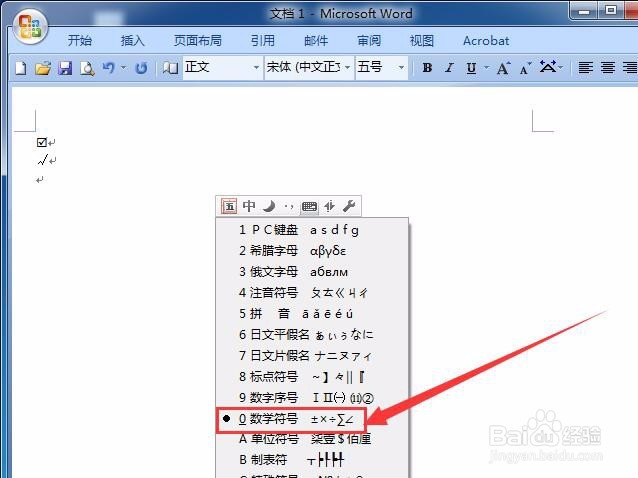Open the 审阅 ribbon tab
Image resolution: width=638 pixels, height=478 pixels.
tap(369, 41)
